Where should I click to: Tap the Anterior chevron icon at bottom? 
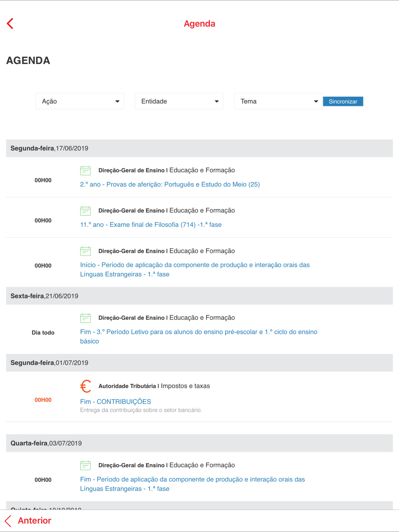8,521
